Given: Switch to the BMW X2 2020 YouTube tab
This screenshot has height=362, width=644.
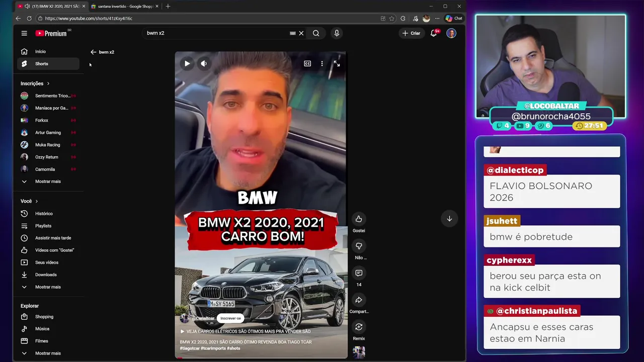Looking at the screenshot, I should click(x=52, y=6).
